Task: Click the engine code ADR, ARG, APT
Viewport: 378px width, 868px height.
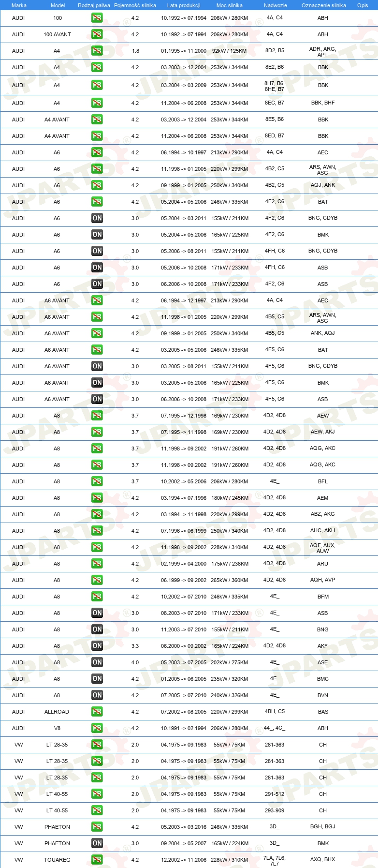Action: pos(322,52)
